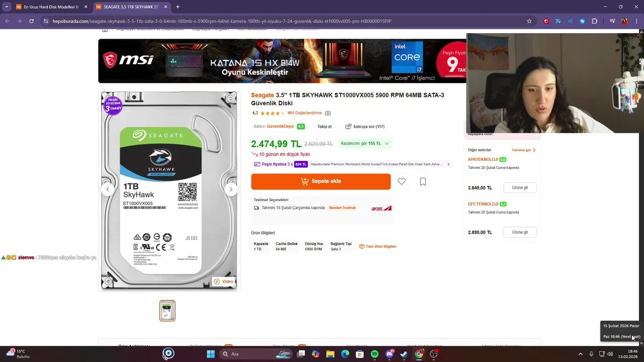Image resolution: width=644 pixels, height=362 pixels.
Task: Show hidden system tray icons chevron
Action: pyautogui.click(x=580, y=354)
